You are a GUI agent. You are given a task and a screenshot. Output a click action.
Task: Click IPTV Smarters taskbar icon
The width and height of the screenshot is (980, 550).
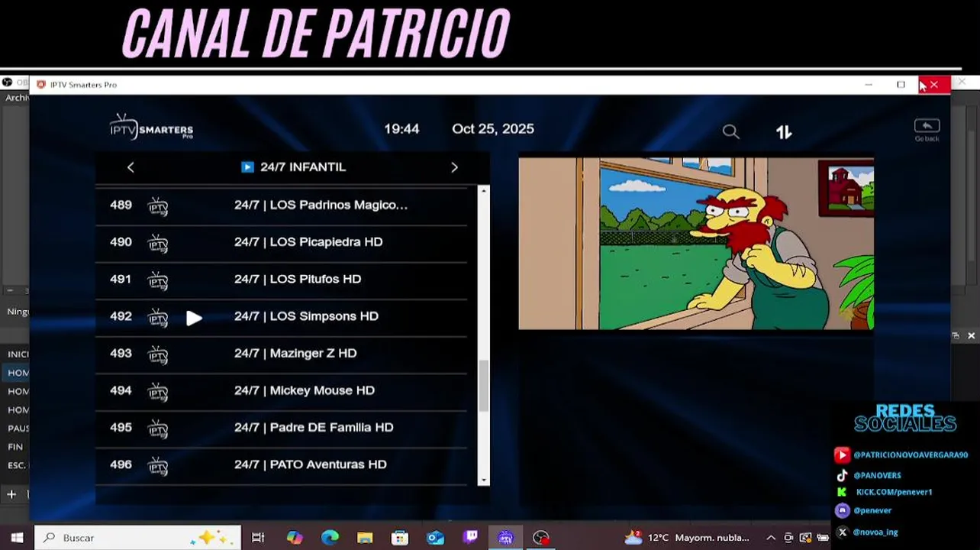click(505, 538)
